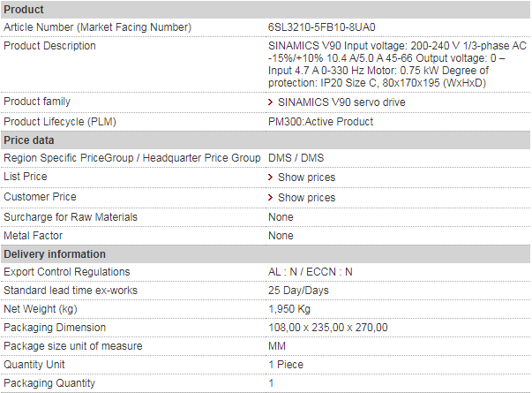Viewport: 532px width, 393px height.
Task: Click the 1 Piece quantity unit value
Action: (x=286, y=365)
